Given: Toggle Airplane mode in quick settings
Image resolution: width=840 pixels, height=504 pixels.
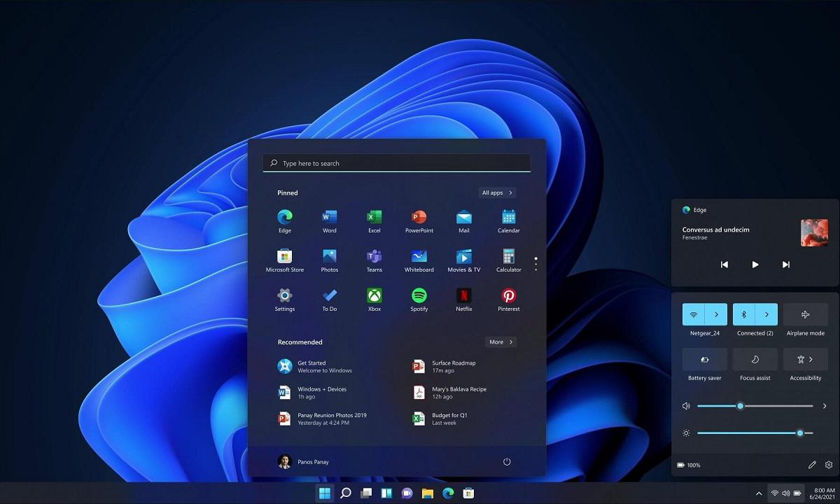Looking at the screenshot, I should point(805,315).
